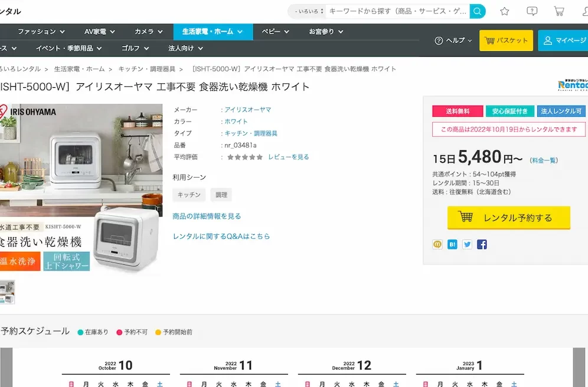Screen dimensions: 588x387
Task: Go to 生活家電・ホーム breadcrumb
Action: click(x=80, y=69)
